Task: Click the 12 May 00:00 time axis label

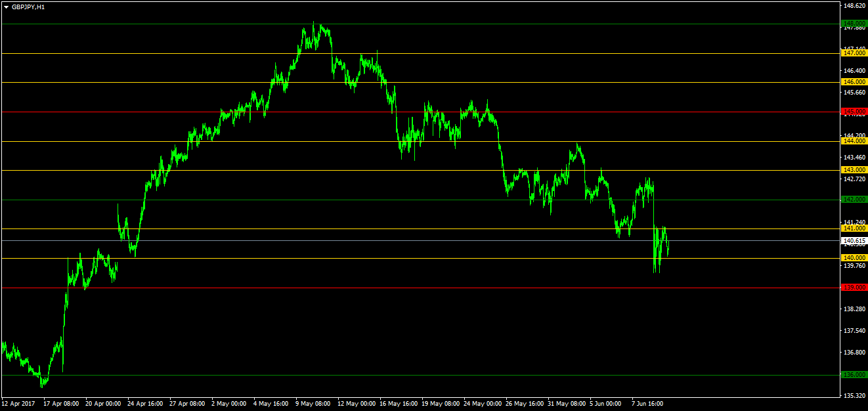Action: [355, 404]
